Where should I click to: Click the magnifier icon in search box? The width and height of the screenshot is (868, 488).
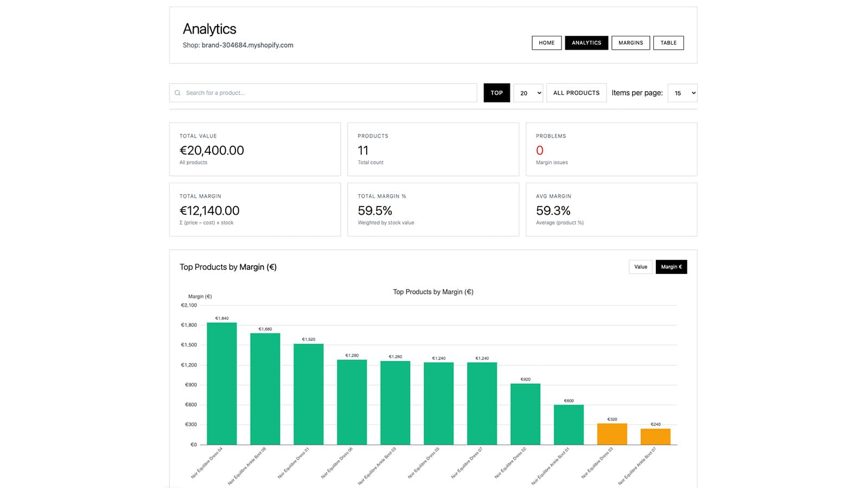pyautogui.click(x=177, y=93)
